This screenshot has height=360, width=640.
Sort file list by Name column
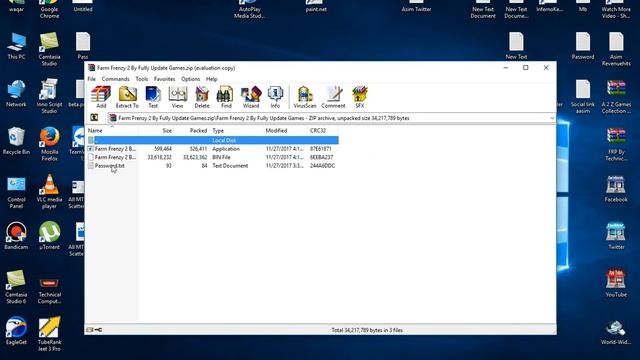point(112,131)
